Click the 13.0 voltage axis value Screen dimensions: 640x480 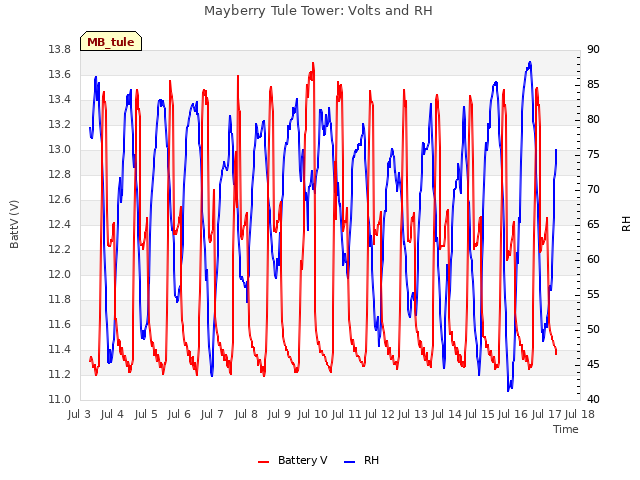60,150
